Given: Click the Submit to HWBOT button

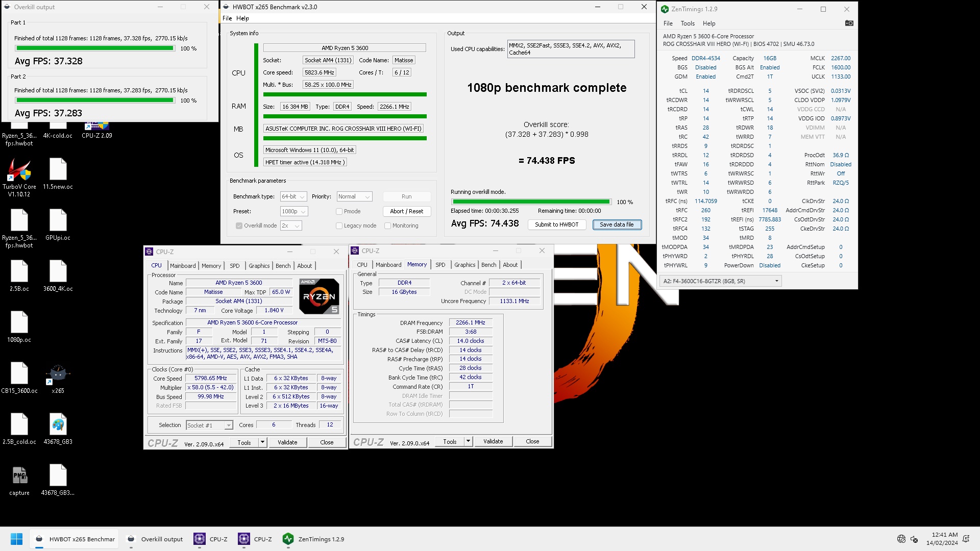Looking at the screenshot, I should [556, 224].
